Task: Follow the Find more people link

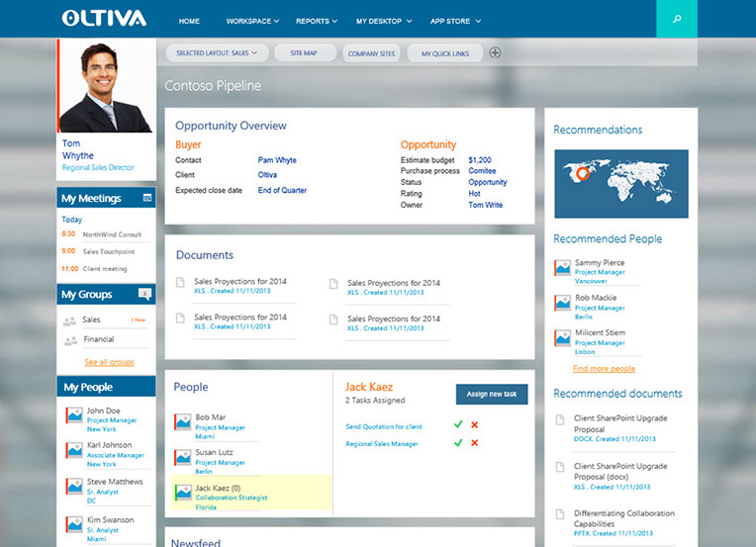Action: coord(604,368)
